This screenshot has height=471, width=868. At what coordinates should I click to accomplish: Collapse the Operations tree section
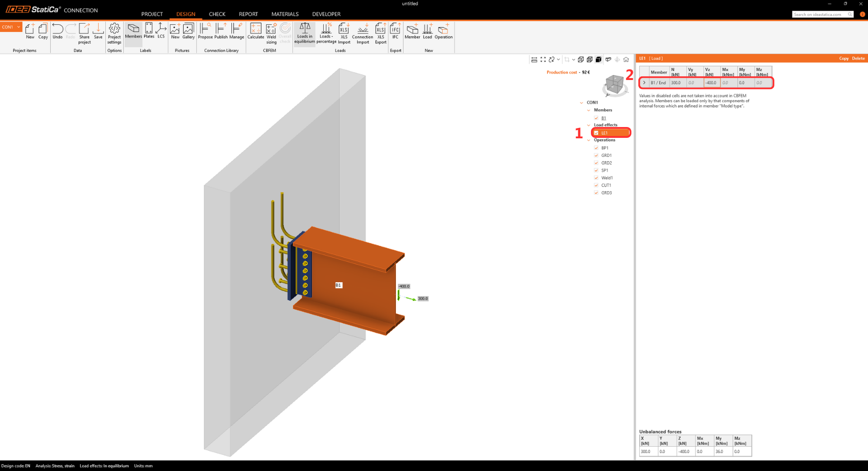pyautogui.click(x=589, y=140)
